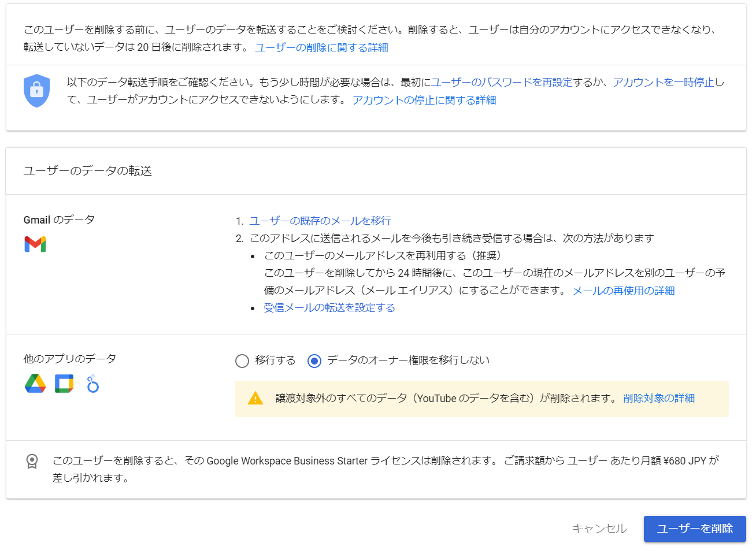View メールの再使用の詳細 link
This screenshot has height=554, width=756.
[623, 291]
